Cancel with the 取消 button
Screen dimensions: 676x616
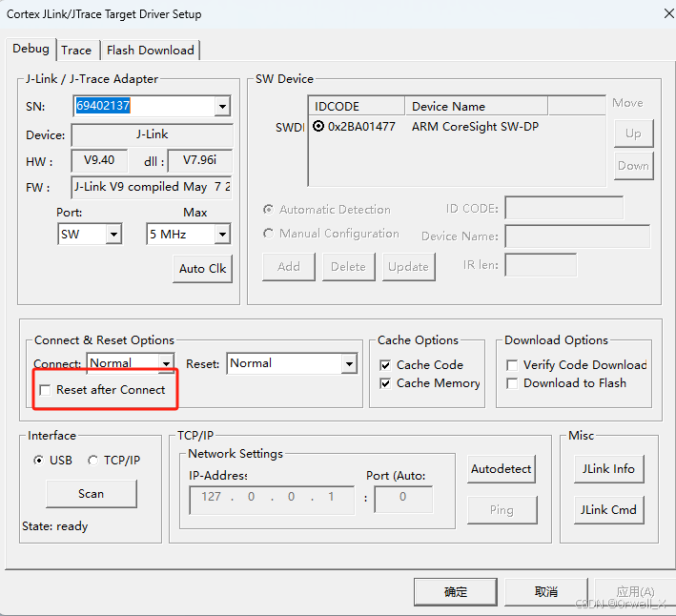click(x=545, y=592)
